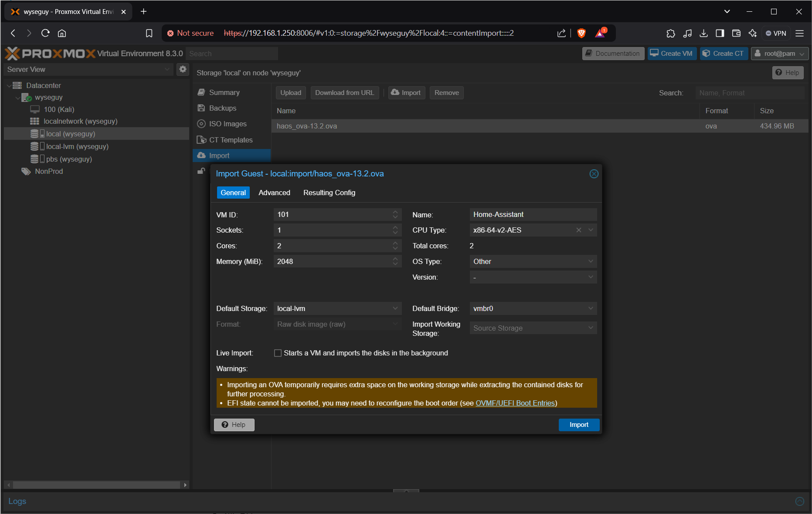
Task: Select the haos_ova-13.2.ova row
Action: click(x=540, y=126)
